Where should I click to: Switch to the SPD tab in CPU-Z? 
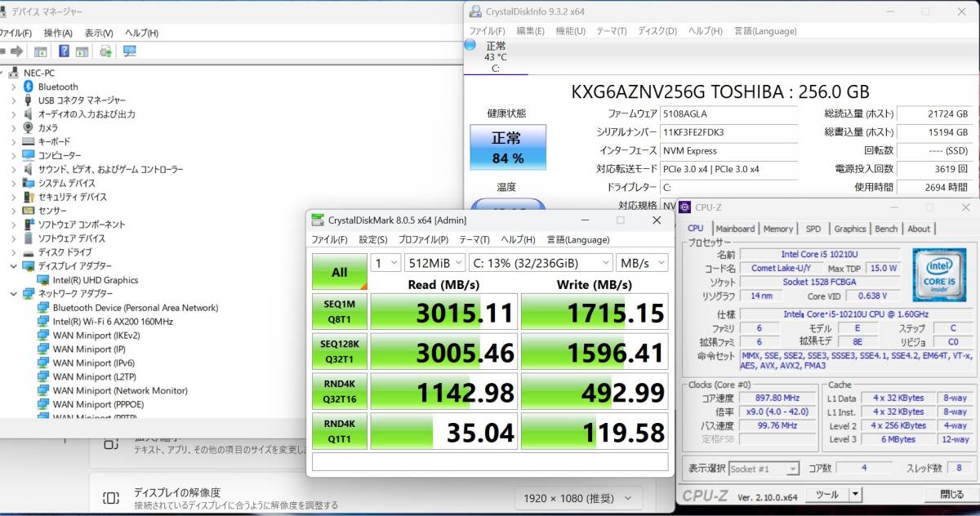813,229
